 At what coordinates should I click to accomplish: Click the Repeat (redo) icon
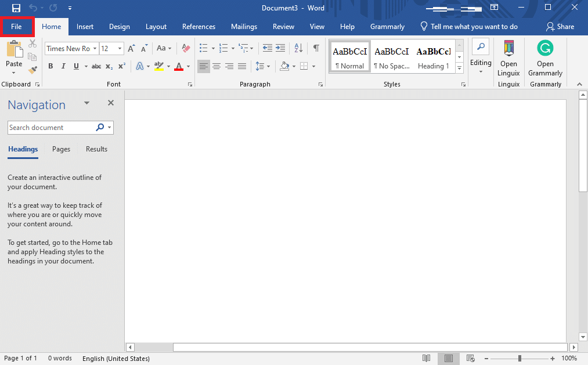click(53, 8)
